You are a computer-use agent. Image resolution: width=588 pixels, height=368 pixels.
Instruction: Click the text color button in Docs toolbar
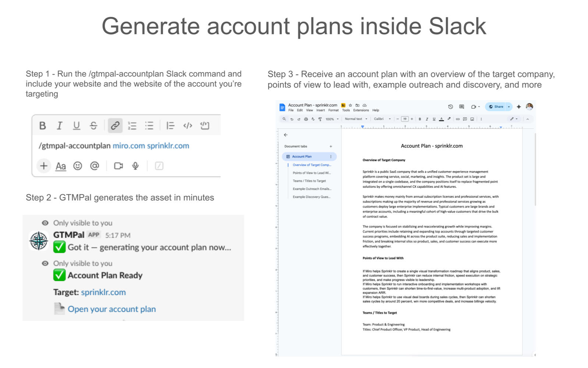[442, 119]
